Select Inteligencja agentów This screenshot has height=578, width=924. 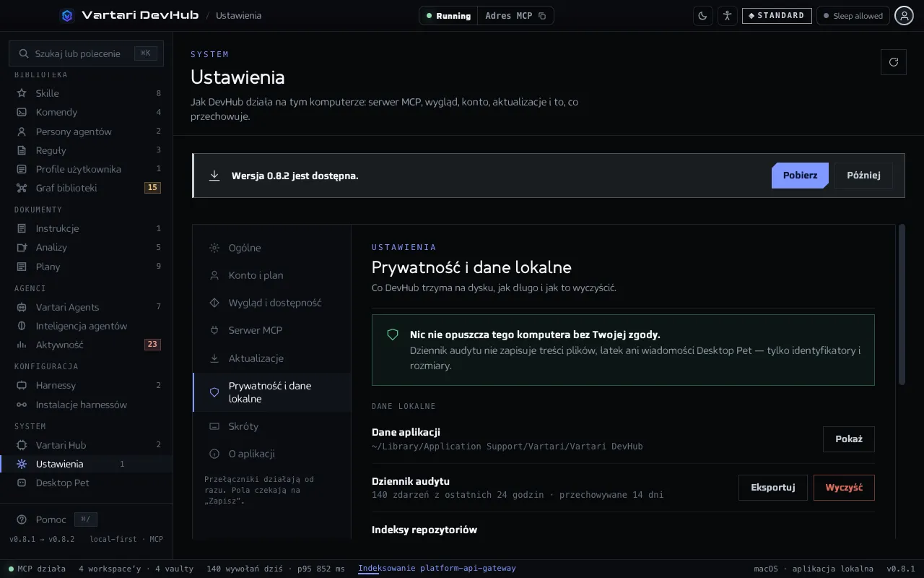point(87,326)
